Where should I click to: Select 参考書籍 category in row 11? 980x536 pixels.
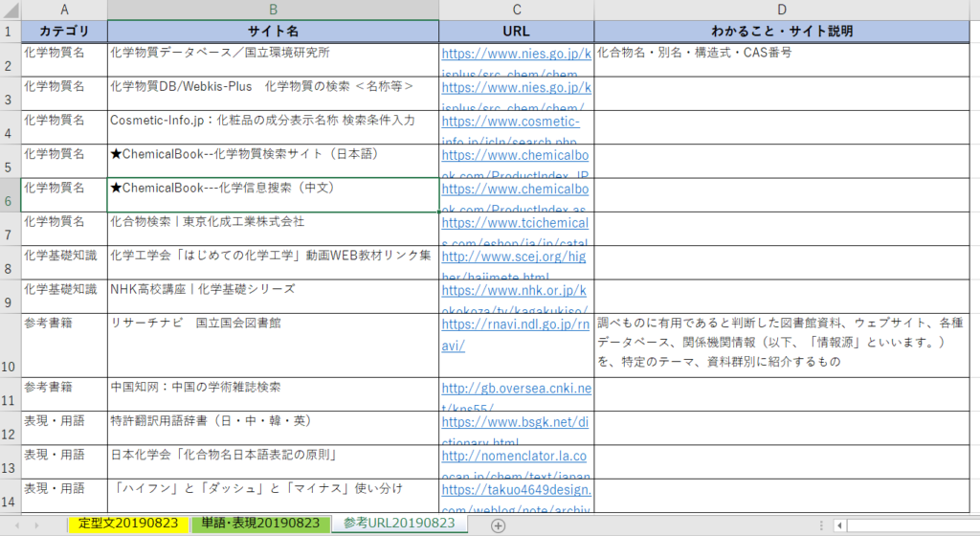point(64,394)
